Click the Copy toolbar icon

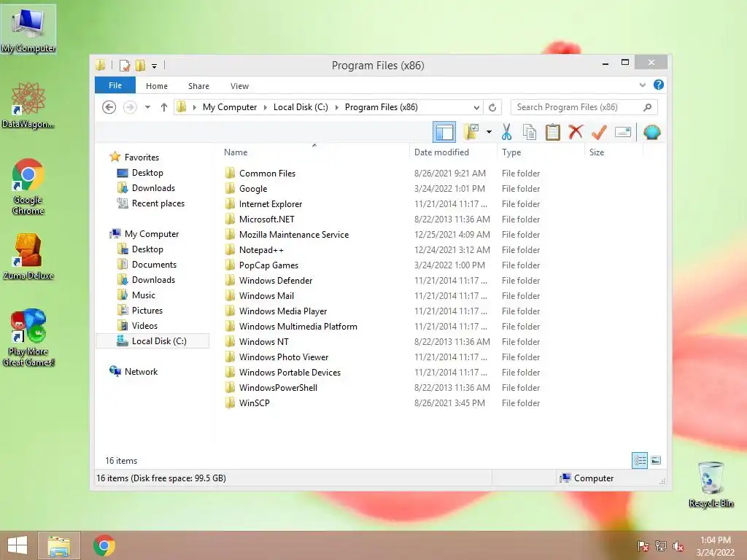[x=530, y=132]
